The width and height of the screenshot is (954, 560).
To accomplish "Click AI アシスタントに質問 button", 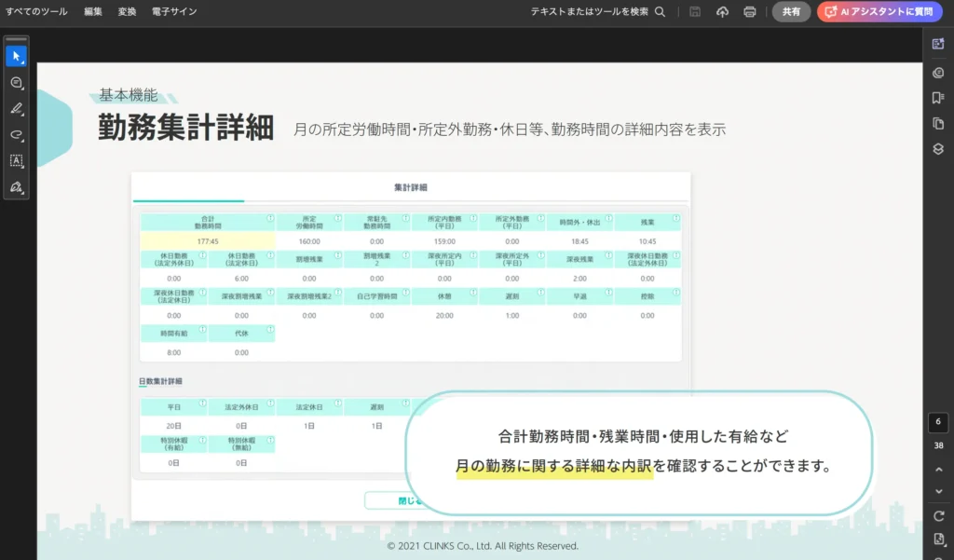I will pos(879,12).
